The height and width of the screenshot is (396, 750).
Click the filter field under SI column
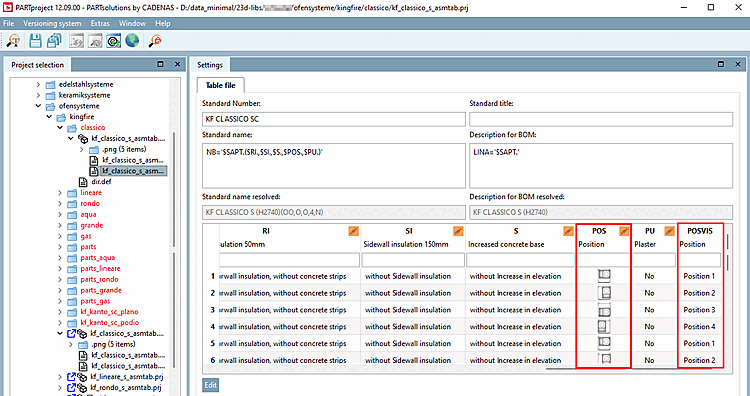tap(413, 260)
